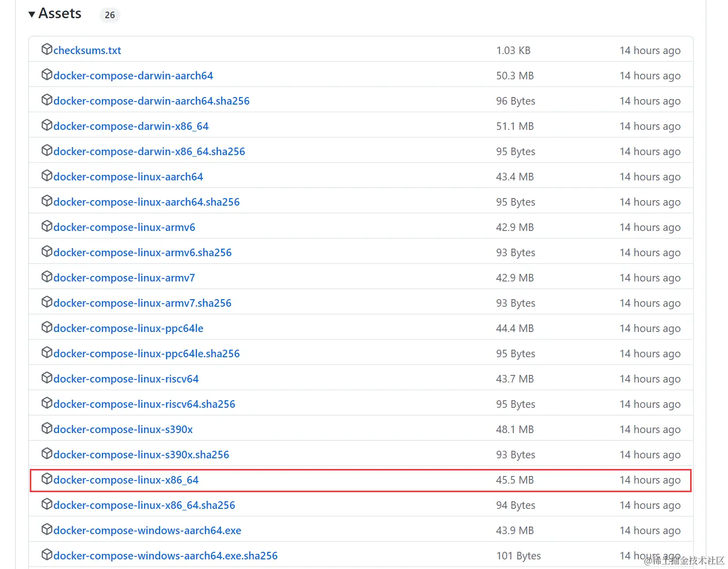The image size is (728, 569).
Task: Click package icon for docker-compose-linux-s390x
Action: (x=47, y=428)
